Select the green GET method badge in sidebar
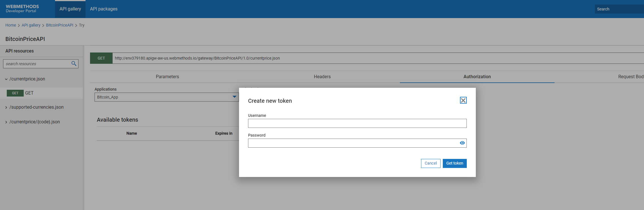This screenshot has width=644, height=210. (15, 93)
